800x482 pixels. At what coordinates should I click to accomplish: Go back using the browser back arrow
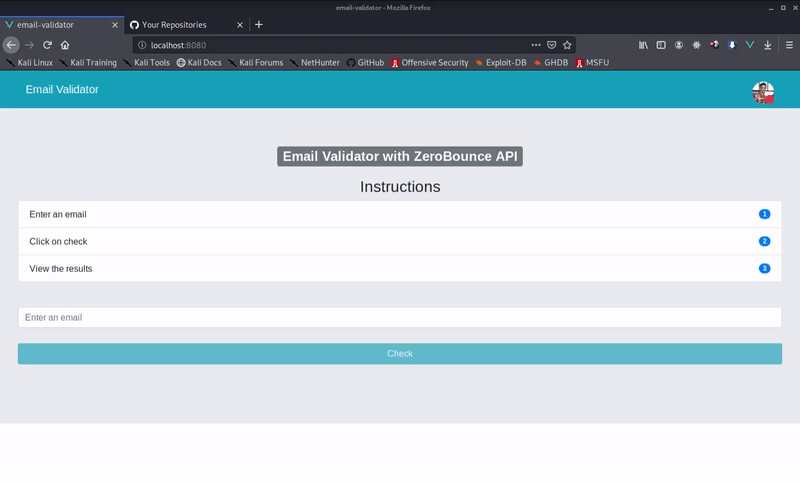point(11,45)
